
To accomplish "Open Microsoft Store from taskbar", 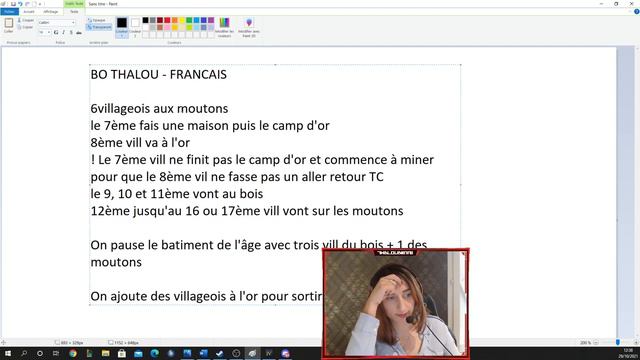I will [122, 353].
